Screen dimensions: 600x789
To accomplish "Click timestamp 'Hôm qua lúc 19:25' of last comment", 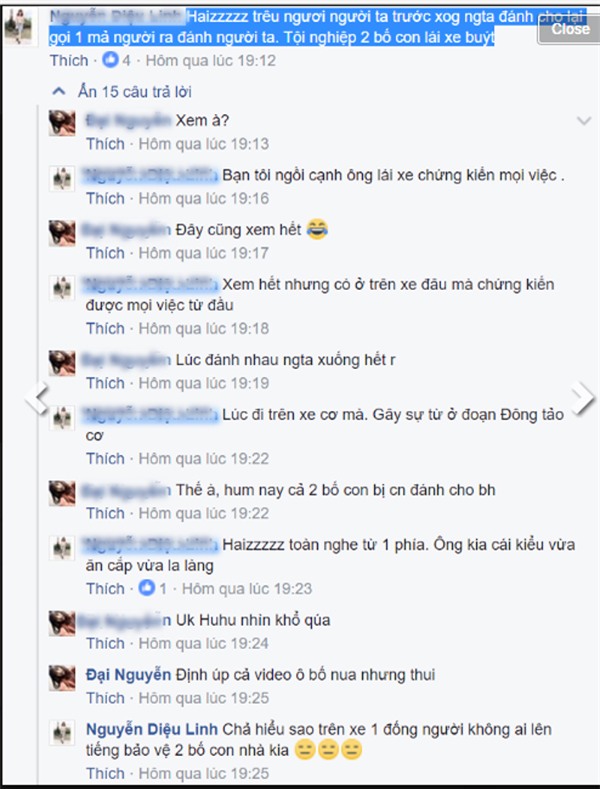I will (x=204, y=773).
